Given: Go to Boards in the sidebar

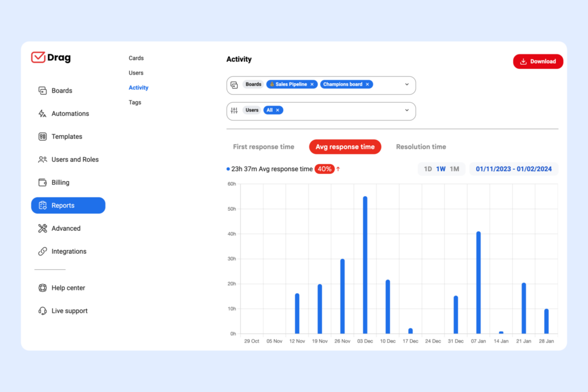Looking at the screenshot, I should [x=61, y=91].
